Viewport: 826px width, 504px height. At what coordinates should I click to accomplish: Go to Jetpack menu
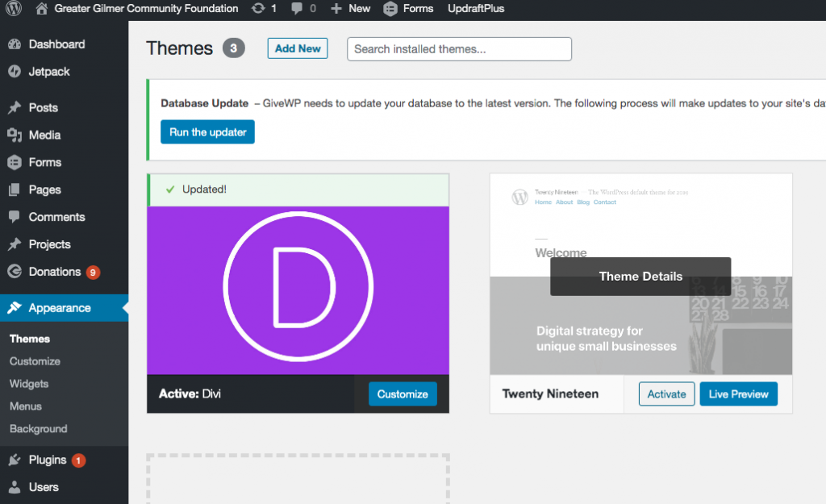click(49, 72)
